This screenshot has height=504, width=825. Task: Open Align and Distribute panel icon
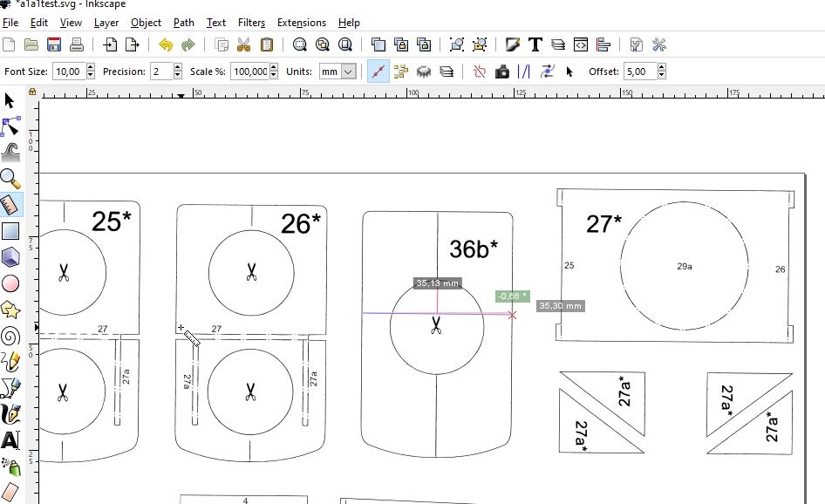tap(603, 44)
